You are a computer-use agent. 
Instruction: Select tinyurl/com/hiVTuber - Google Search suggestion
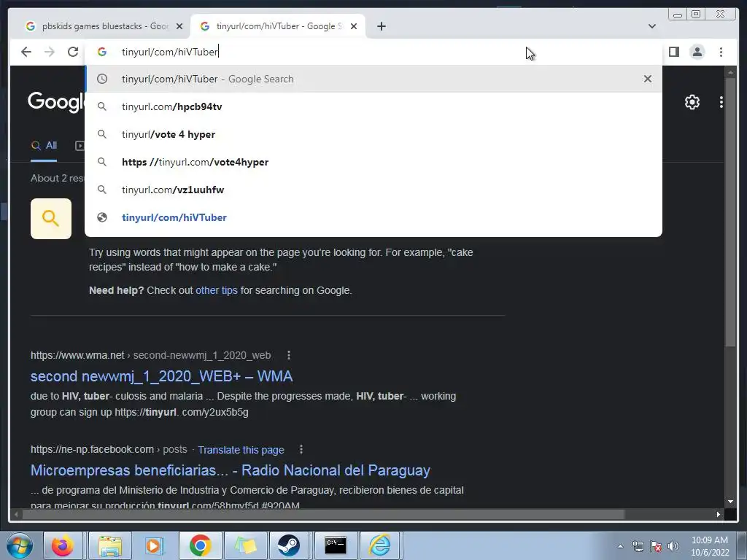[373, 79]
